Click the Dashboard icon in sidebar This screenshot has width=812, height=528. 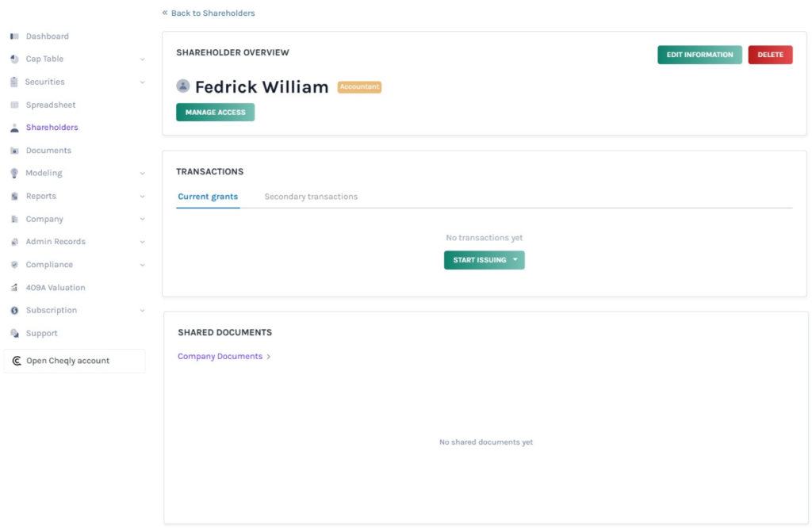tap(14, 36)
